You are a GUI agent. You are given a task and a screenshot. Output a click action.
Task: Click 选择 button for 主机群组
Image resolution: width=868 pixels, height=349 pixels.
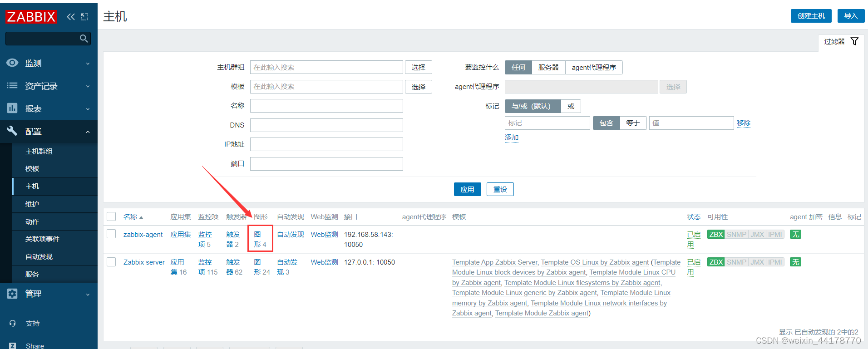[419, 67]
